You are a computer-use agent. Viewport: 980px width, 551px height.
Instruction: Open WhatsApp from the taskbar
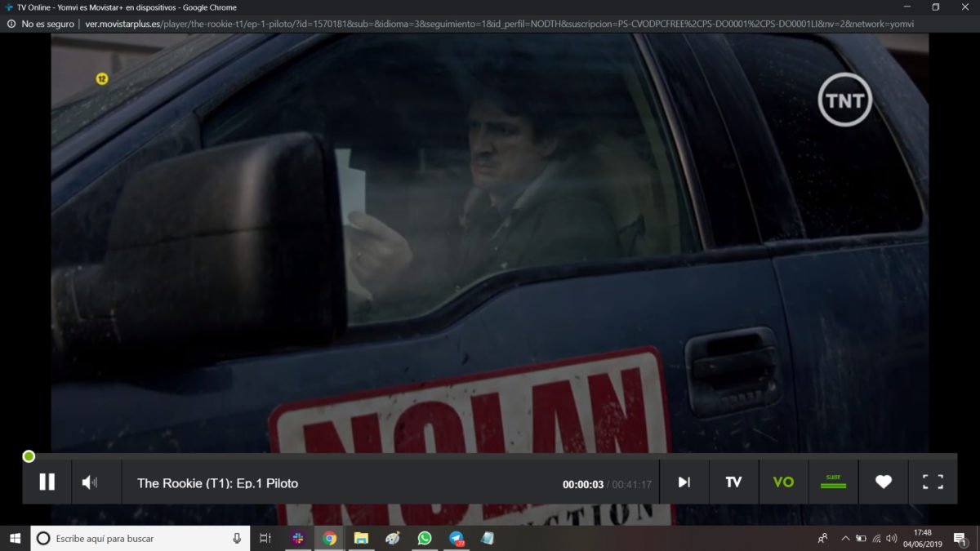tap(424, 538)
